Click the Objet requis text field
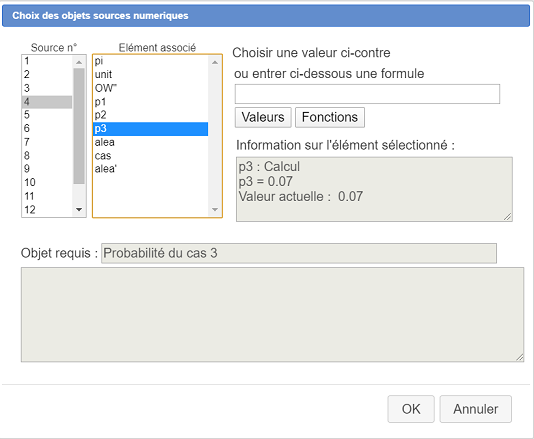The height and width of the screenshot is (439, 534). coord(299,253)
